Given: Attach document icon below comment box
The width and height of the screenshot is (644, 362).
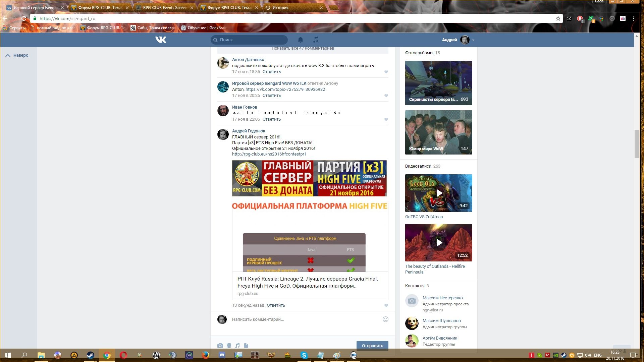Looking at the screenshot, I should [x=246, y=346].
